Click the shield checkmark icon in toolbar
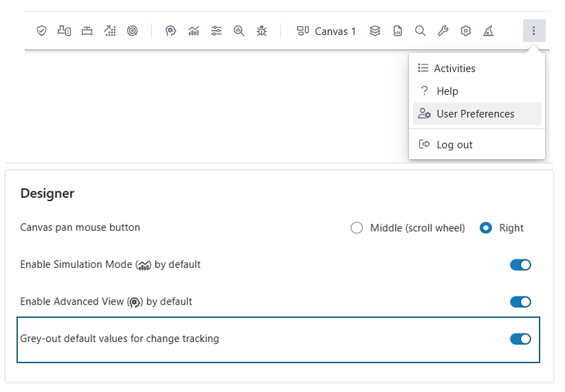Screen dimensions: 565x392 point(41,31)
